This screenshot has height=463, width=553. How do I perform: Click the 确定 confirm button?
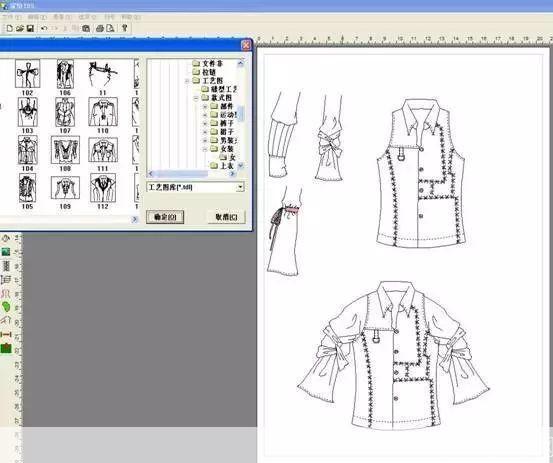165,217
